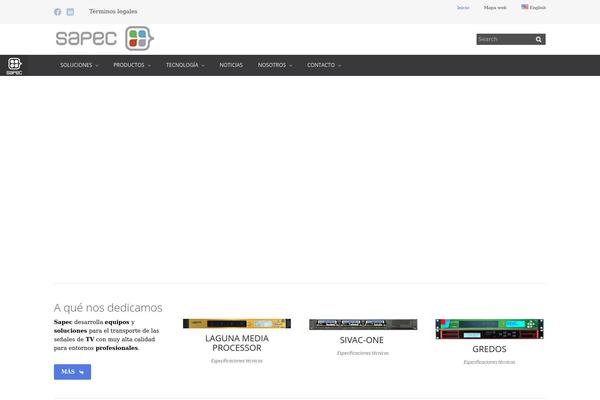
Task: Expand the PRODUCTOS menu
Action: point(132,65)
